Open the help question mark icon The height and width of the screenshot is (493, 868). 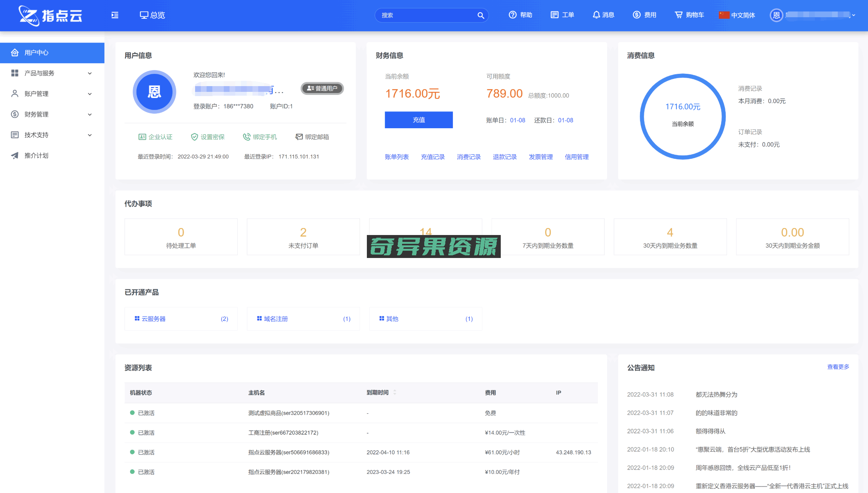(x=513, y=15)
